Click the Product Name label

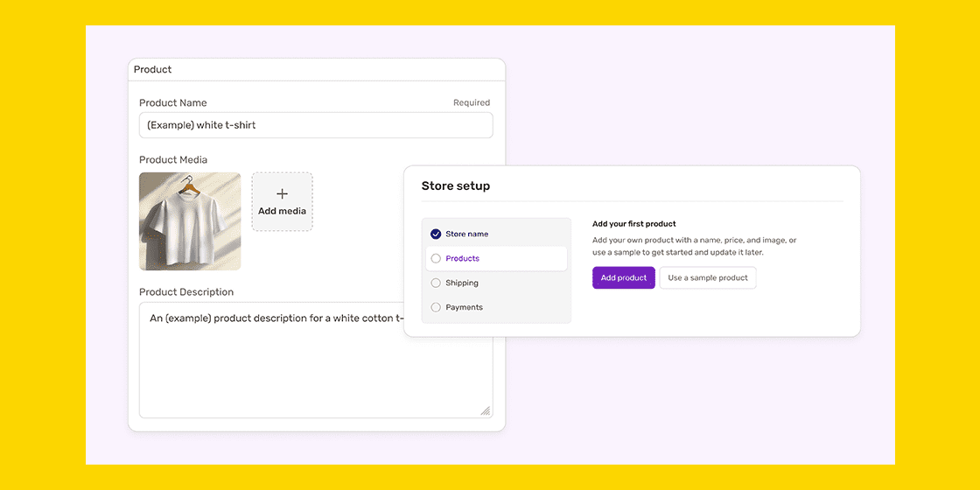172,102
